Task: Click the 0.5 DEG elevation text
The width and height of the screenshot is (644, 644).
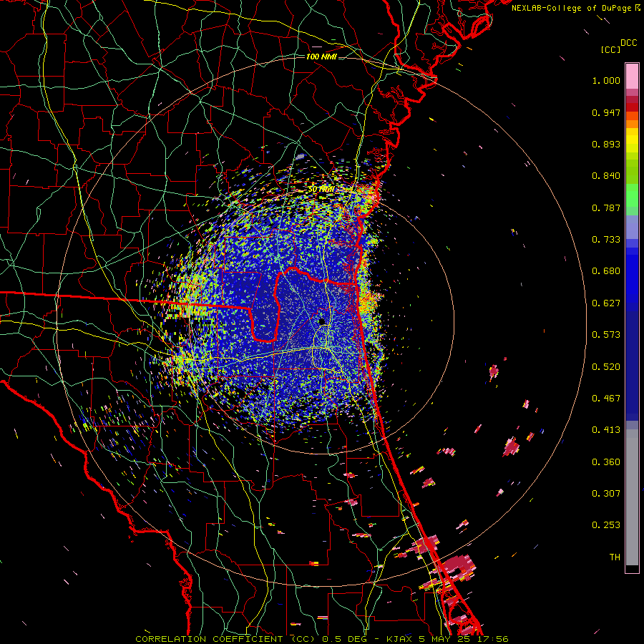Action: point(345,639)
